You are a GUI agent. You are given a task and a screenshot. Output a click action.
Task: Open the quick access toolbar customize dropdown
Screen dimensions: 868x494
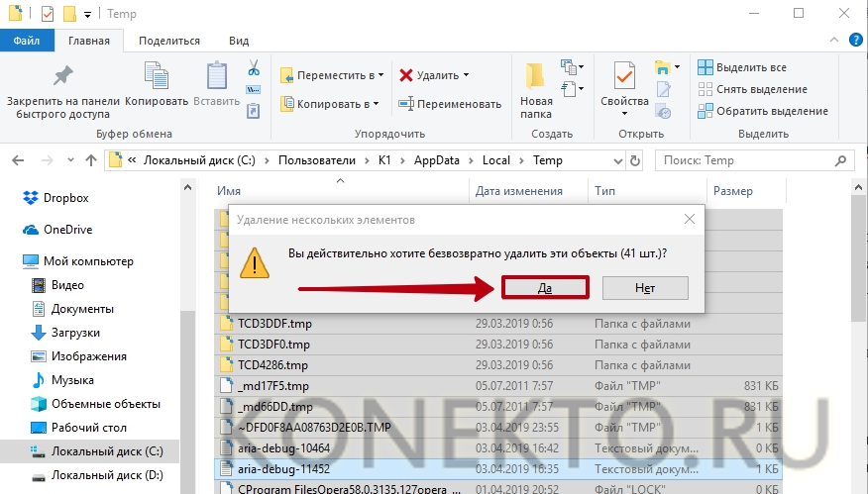[87, 15]
